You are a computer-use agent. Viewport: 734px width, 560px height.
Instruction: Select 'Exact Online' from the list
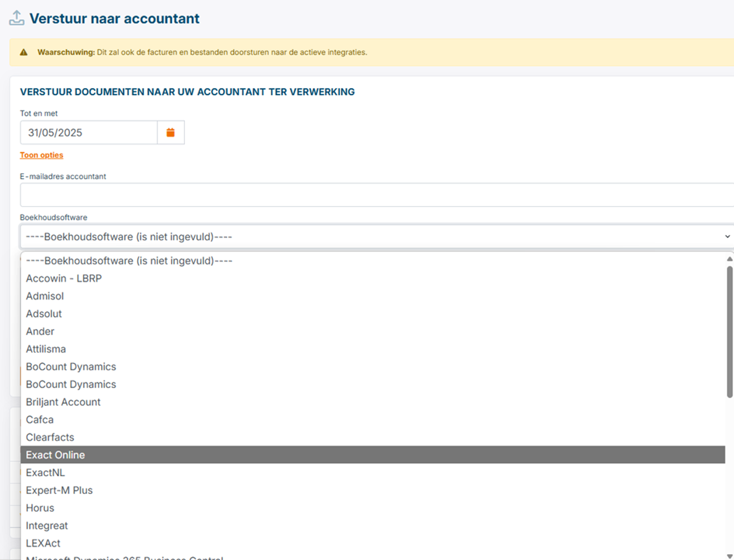[x=56, y=455]
